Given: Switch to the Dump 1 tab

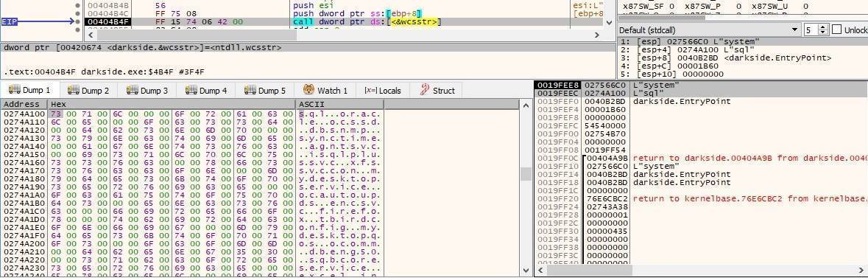Looking at the screenshot, I should coord(30,91).
